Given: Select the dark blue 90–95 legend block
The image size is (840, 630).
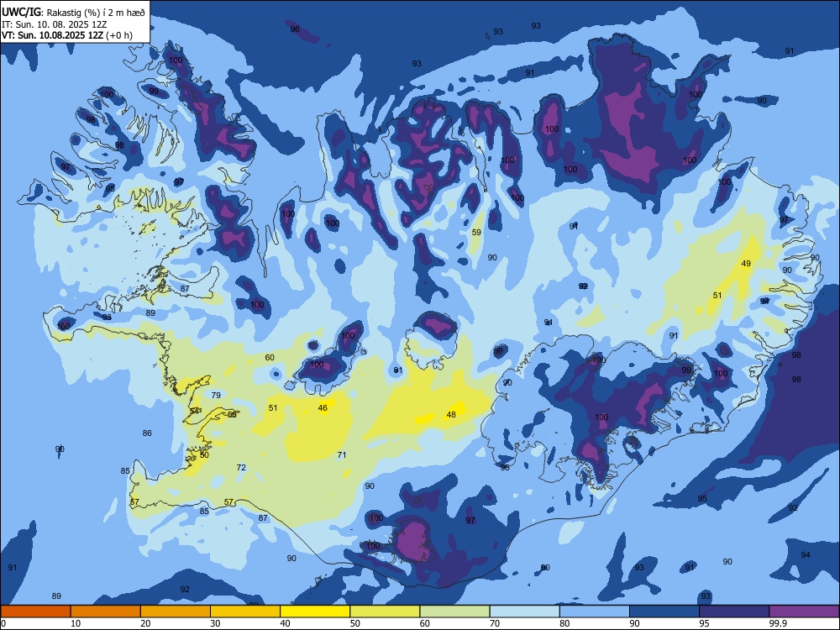Looking at the screenshot, I should coord(664,612).
